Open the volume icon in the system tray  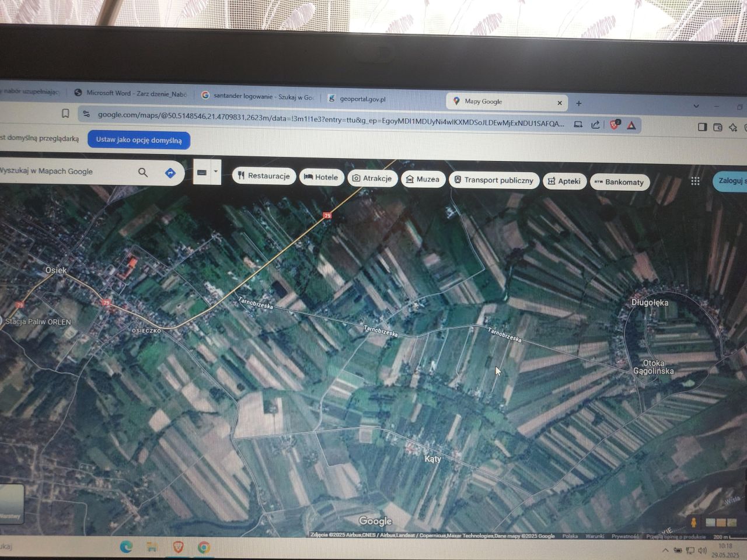[x=701, y=549]
